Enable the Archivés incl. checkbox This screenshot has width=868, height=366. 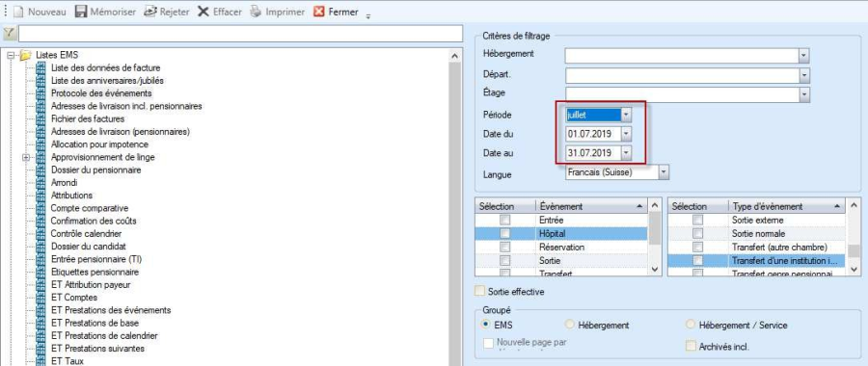691,347
